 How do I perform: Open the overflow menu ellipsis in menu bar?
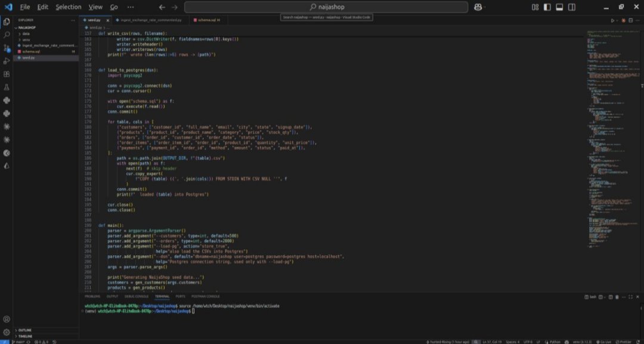[x=130, y=7]
